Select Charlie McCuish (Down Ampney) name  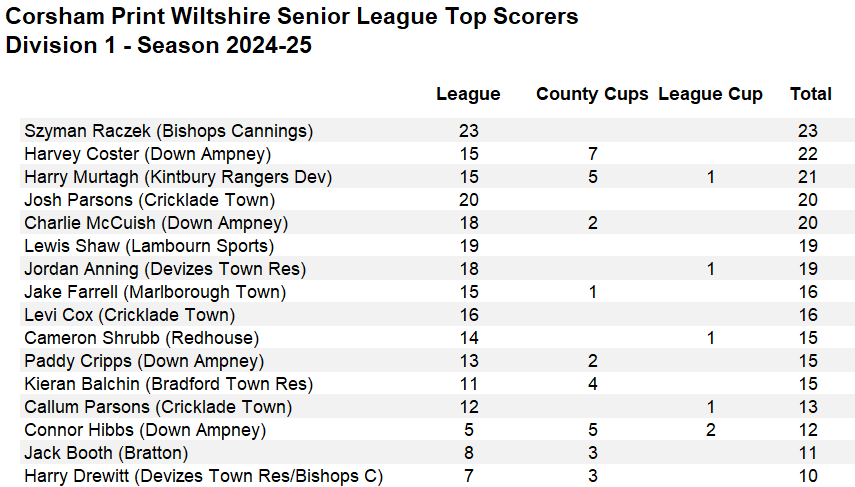(x=156, y=223)
